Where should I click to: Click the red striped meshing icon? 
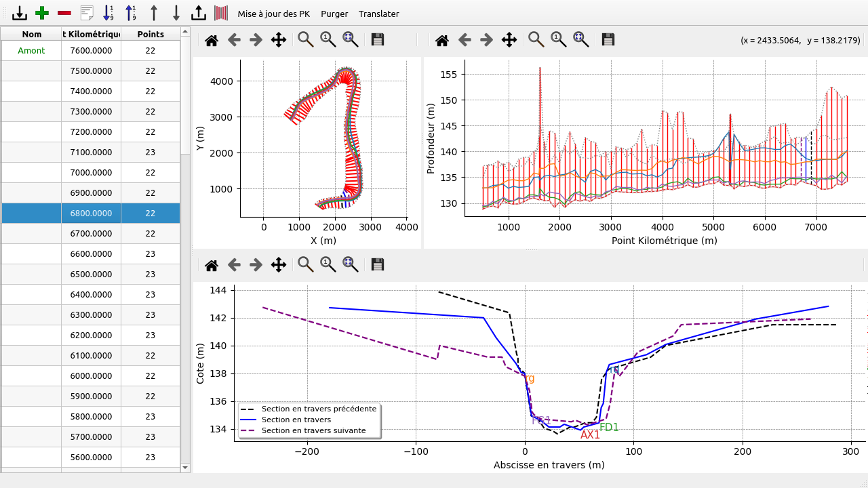[x=221, y=13]
